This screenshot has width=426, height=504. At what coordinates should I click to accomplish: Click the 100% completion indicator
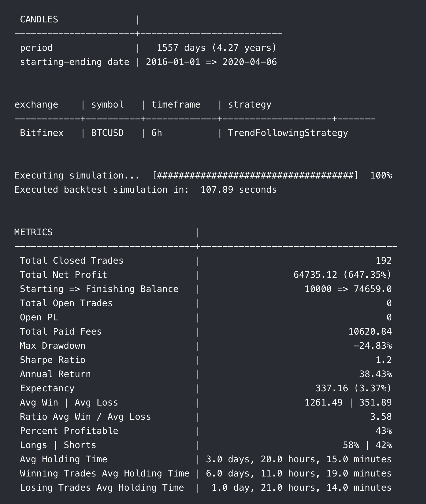point(381,176)
